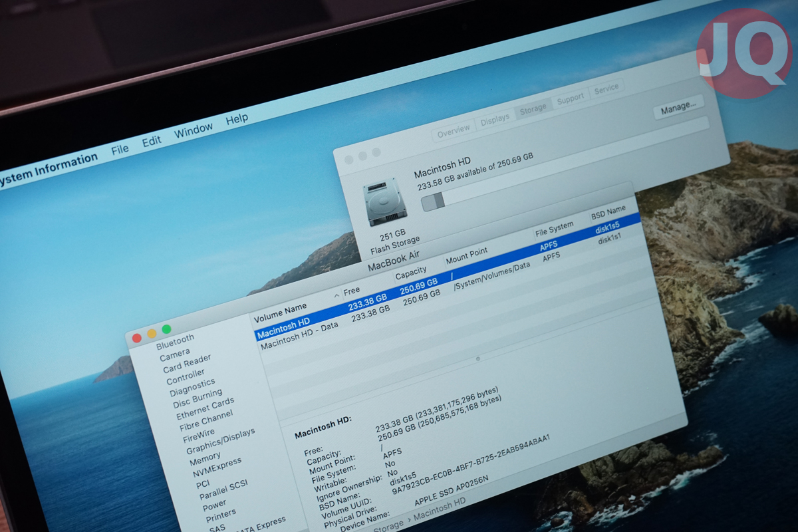Click the 233.38 GB free cell in the Data row

pos(370,314)
